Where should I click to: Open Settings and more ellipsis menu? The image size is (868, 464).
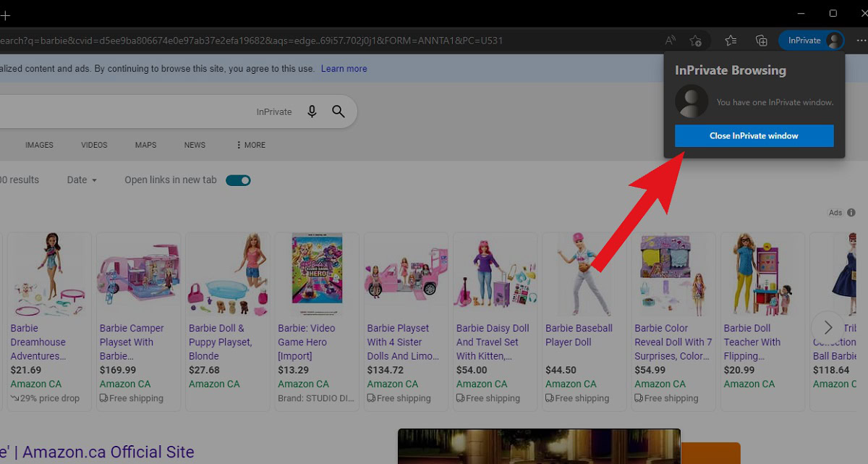point(861,41)
